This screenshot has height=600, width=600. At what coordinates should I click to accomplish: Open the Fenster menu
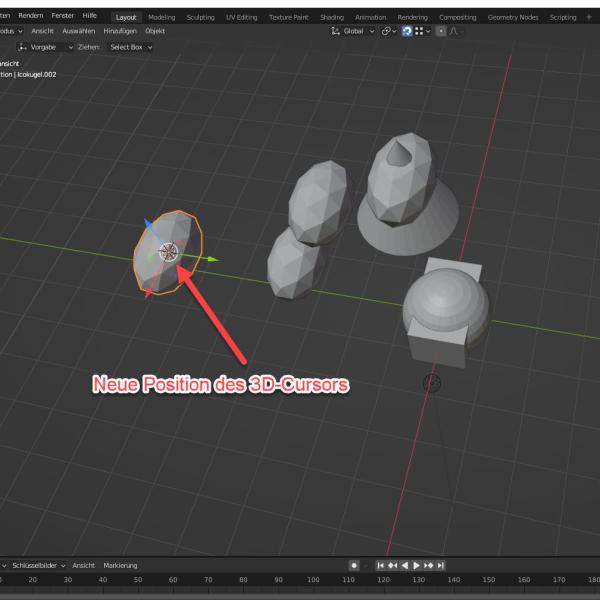62,16
